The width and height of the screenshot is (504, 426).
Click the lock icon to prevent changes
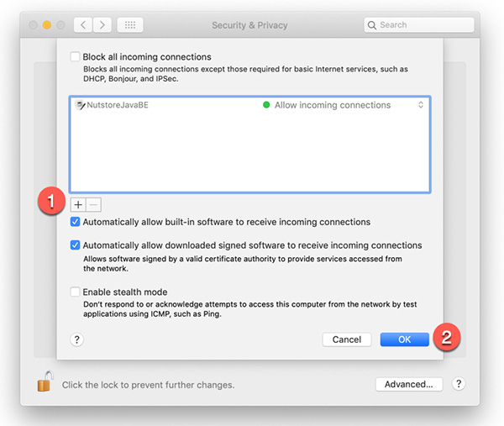click(45, 383)
